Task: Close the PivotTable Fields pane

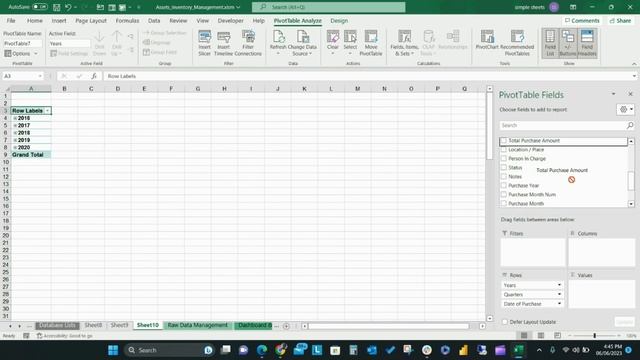Action: (x=630, y=94)
